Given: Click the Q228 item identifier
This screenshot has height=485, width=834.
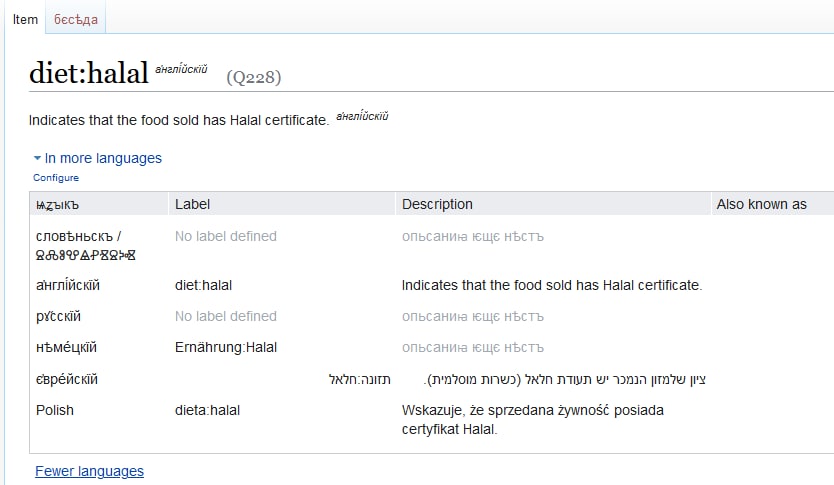Looking at the screenshot, I should pyautogui.click(x=254, y=77).
